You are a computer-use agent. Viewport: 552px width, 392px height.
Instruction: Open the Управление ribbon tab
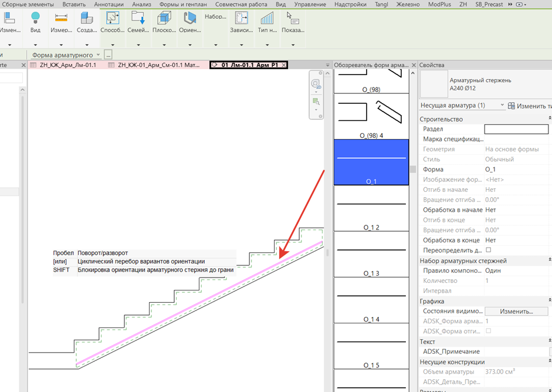tap(310, 5)
